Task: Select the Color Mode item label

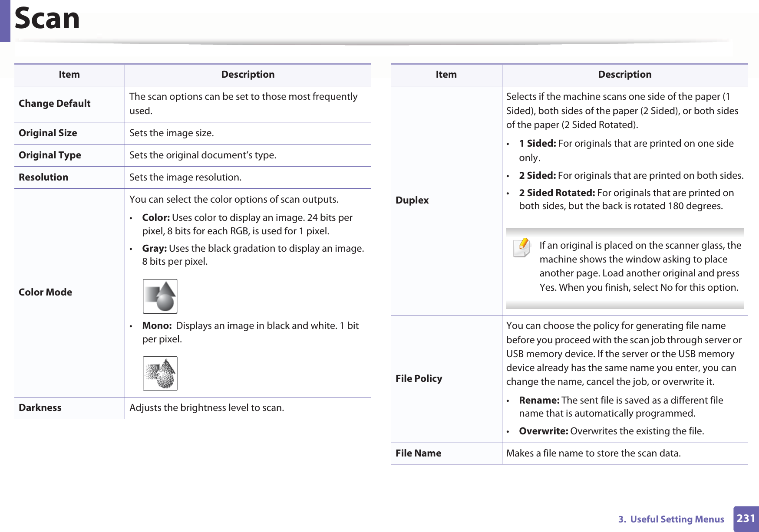Action: tap(46, 292)
